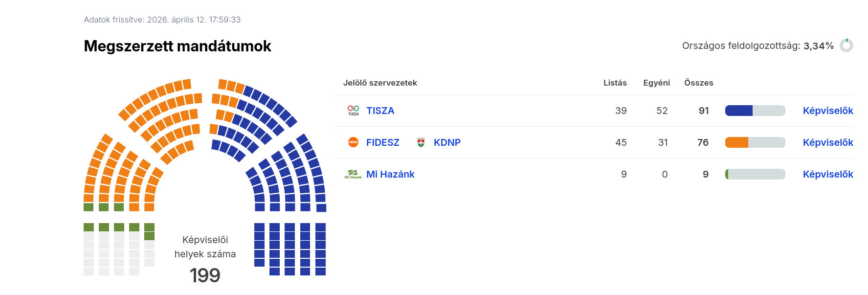868x295 pixels.
Task: Click the KDNP crest icon
Action: (x=421, y=142)
